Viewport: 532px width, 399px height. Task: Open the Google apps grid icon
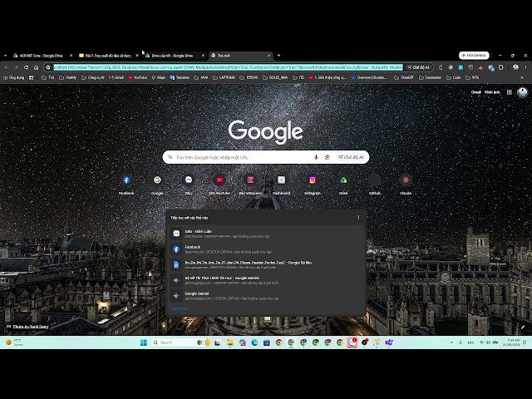tap(509, 92)
